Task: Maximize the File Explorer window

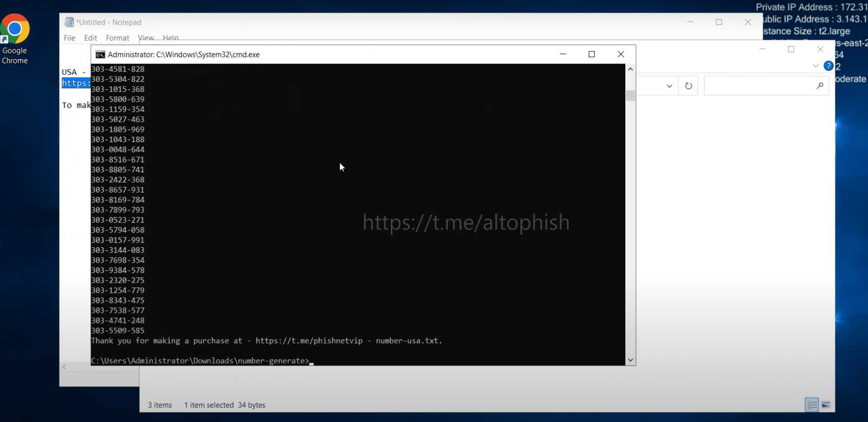Action: [x=791, y=49]
